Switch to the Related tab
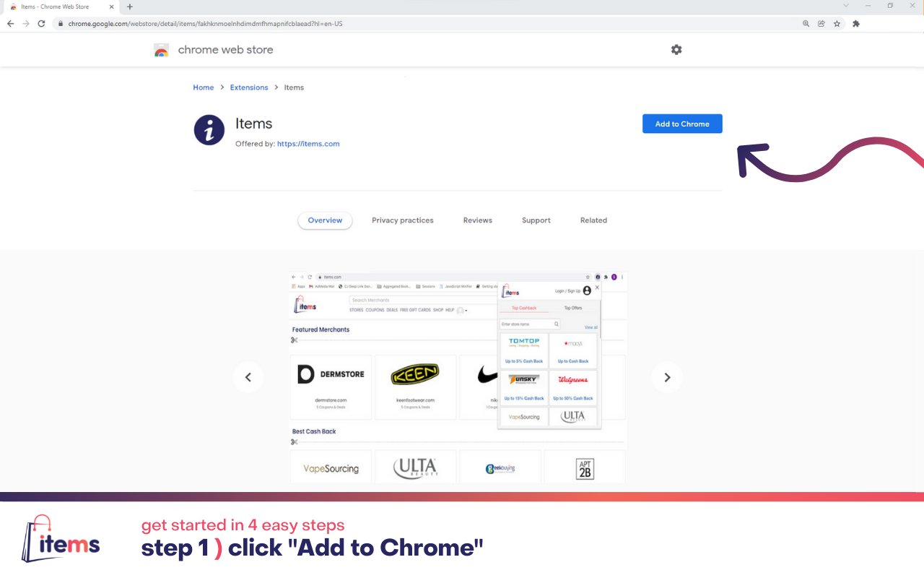The image size is (924, 578). click(593, 220)
